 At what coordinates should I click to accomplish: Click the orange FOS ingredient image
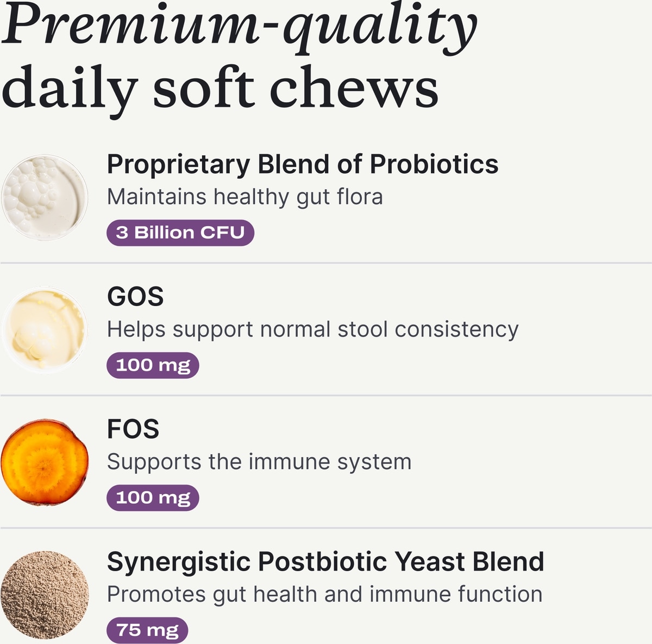click(x=45, y=462)
